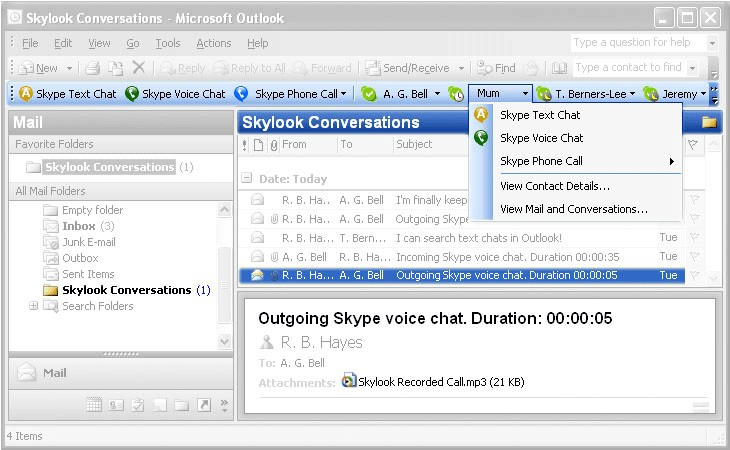Open the Edit menu
Screen dimensions: 730x450
63,43
